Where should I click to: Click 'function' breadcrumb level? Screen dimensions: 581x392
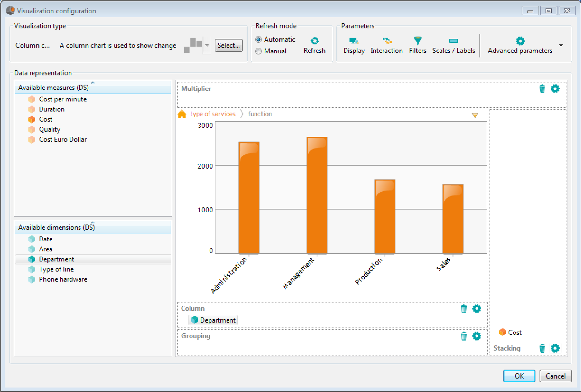(x=260, y=114)
